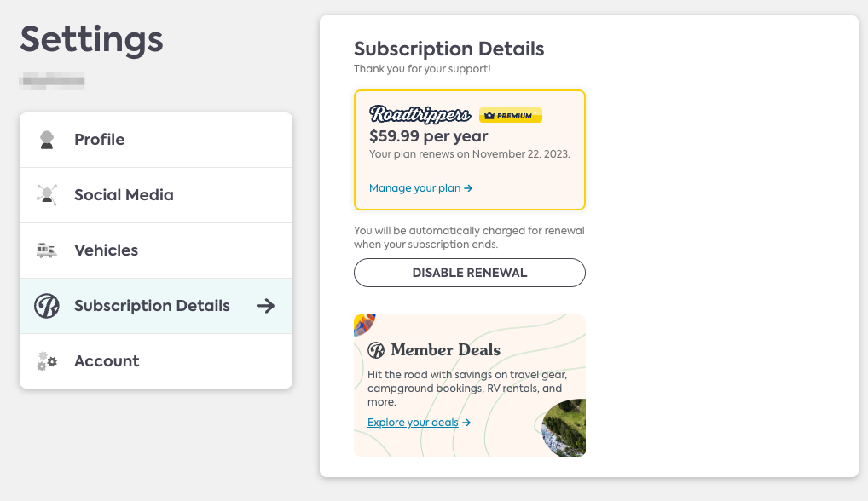Click the arrow on Subscription Details row
The width and height of the screenshot is (868, 501).
(x=266, y=306)
